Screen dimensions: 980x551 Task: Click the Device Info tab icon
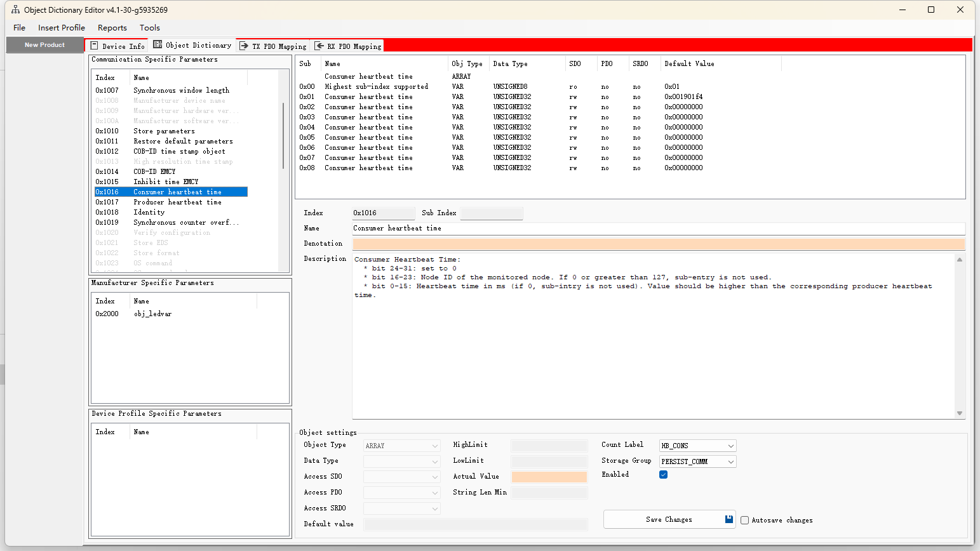coord(94,46)
